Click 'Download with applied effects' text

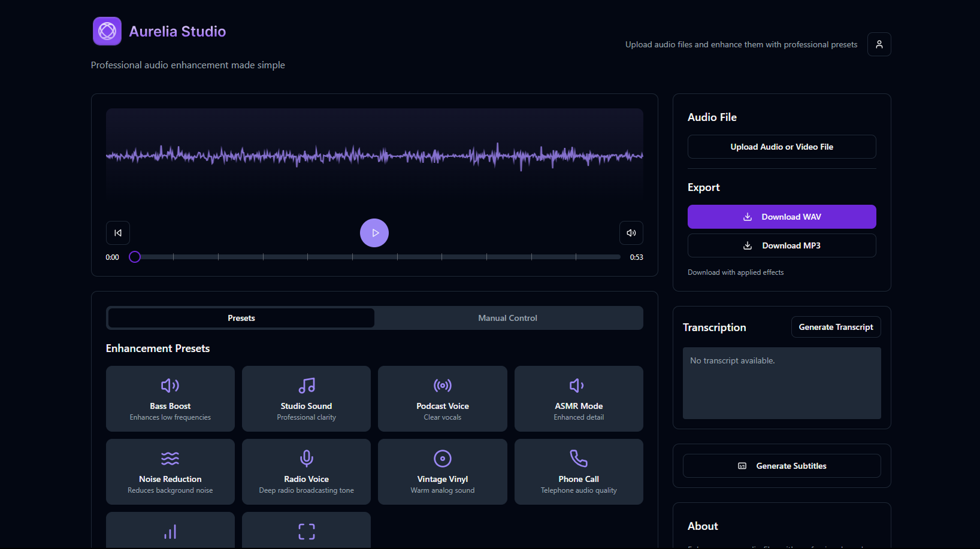(736, 272)
